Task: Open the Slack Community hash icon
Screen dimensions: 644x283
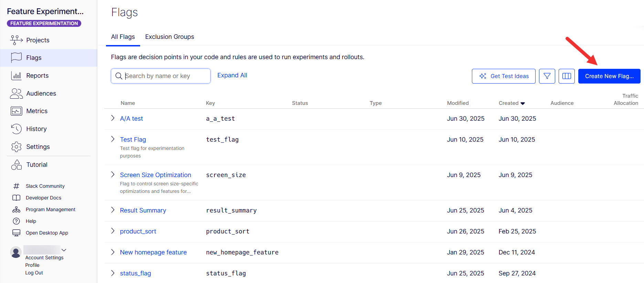Action: pos(16,186)
